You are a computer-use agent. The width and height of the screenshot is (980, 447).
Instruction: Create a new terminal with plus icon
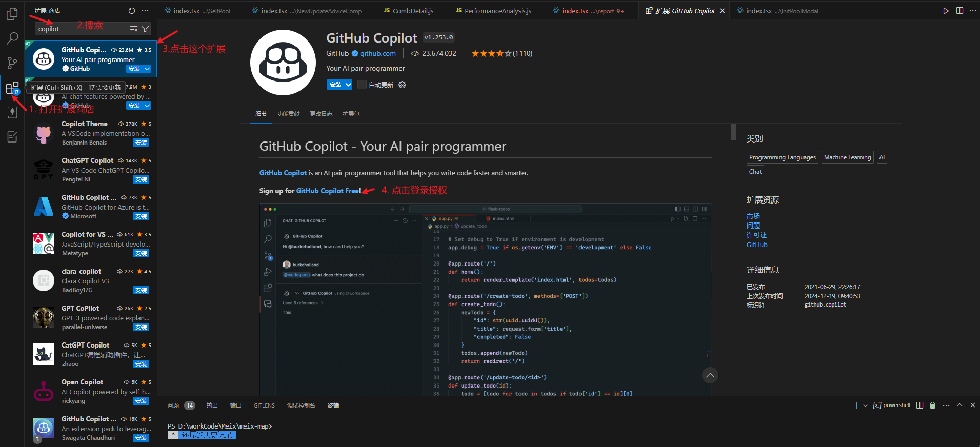(856, 405)
